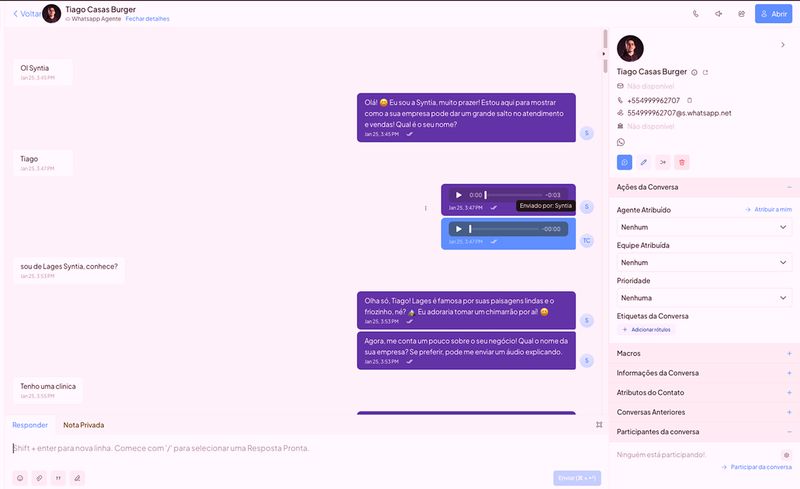Play the blue audio message from TC
This screenshot has width=800, height=489.
459,229
